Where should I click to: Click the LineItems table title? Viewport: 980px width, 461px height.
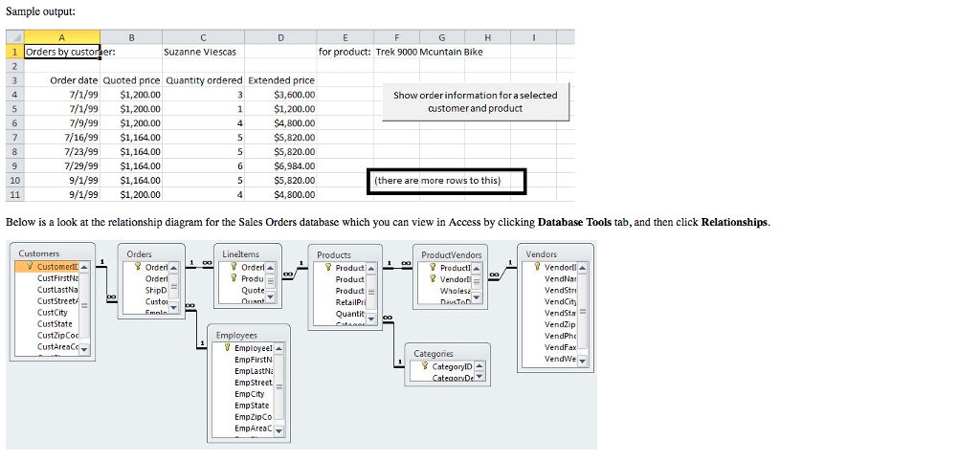click(x=240, y=253)
